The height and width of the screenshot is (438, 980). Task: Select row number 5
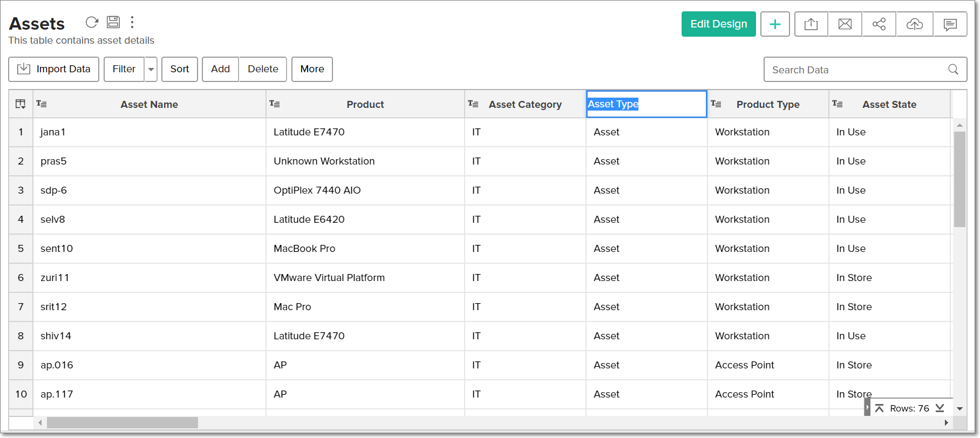[21, 249]
